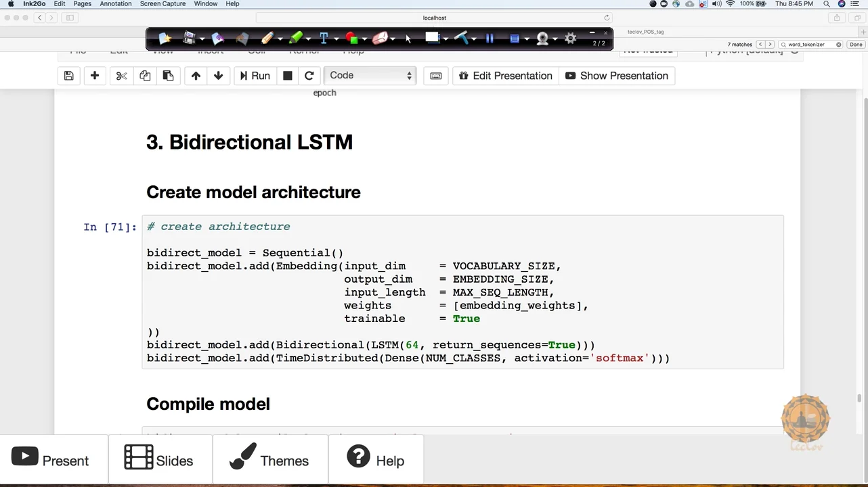Viewport: 868px width, 487px height.
Task: Open Ink2Go settings gear
Action: coord(571,39)
